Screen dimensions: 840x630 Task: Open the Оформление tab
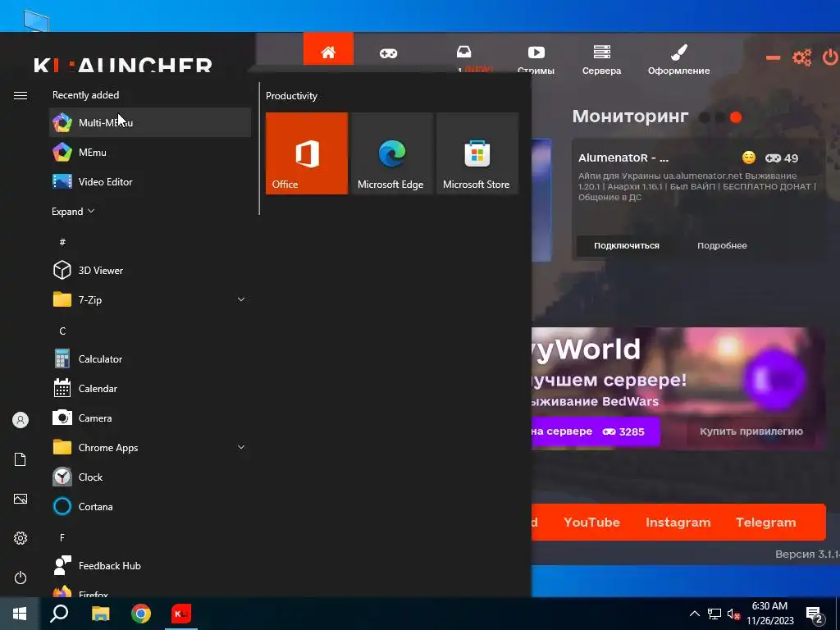click(678, 59)
